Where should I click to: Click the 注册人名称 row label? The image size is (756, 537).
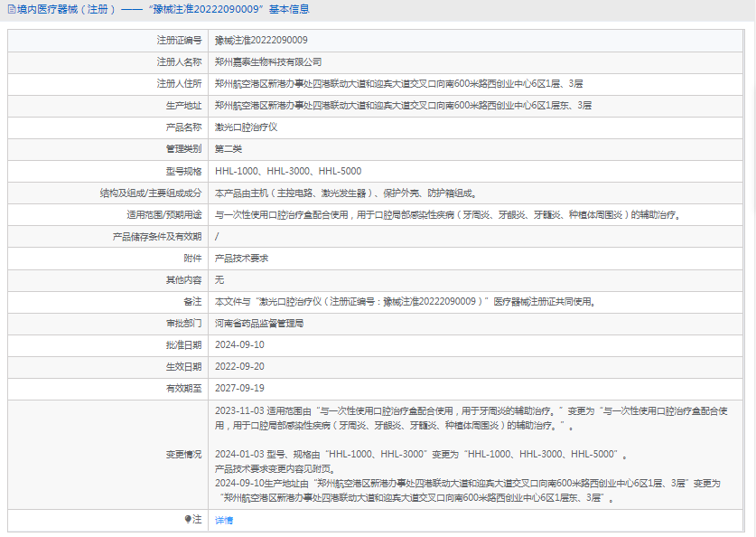point(179,61)
